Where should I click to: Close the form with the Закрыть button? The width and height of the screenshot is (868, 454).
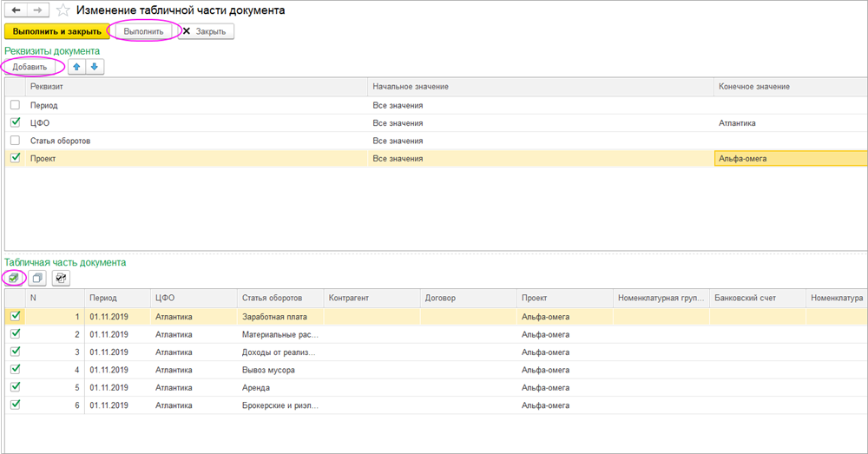tap(205, 31)
